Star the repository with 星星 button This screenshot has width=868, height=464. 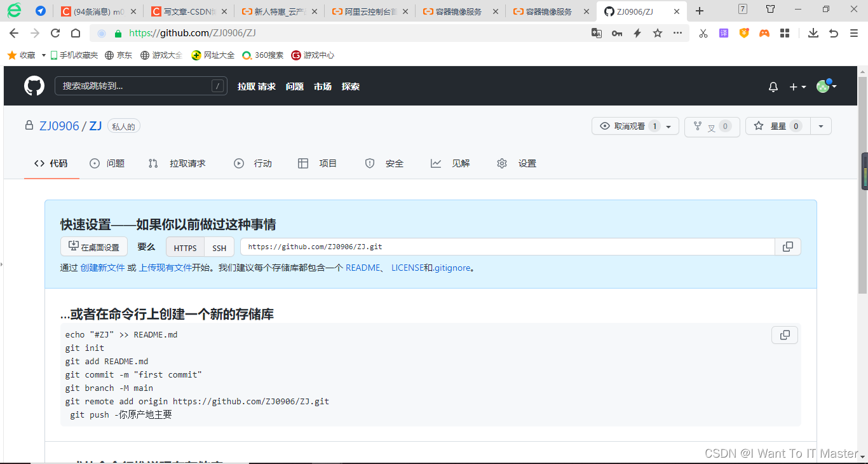777,126
